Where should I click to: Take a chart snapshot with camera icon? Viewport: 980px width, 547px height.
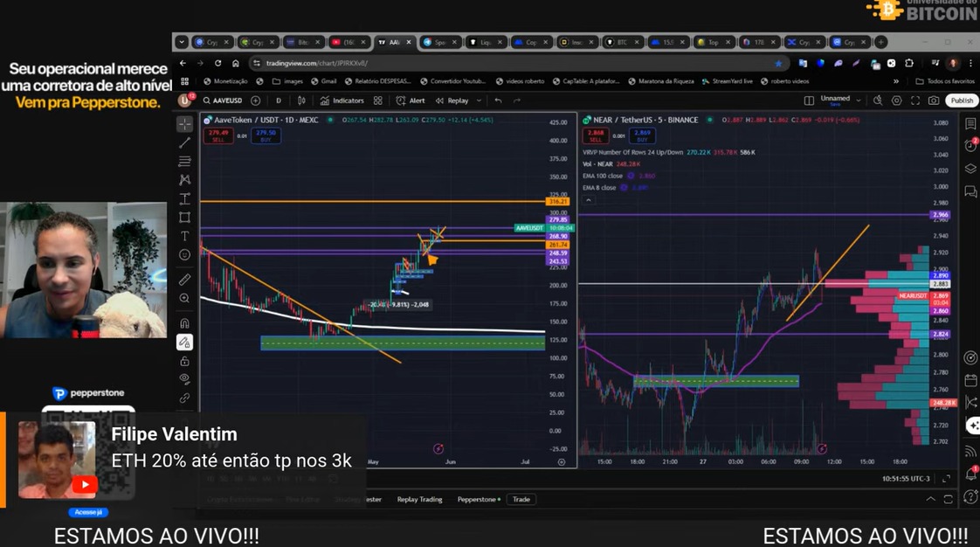click(x=934, y=100)
